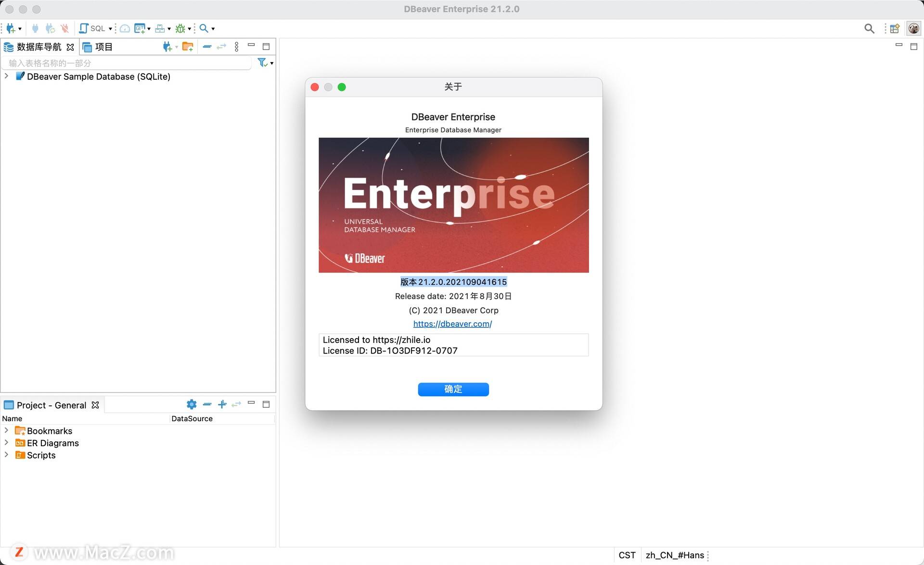Open the SQL editor dropdown arrow
This screenshot has width=924, height=565.
pos(111,28)
